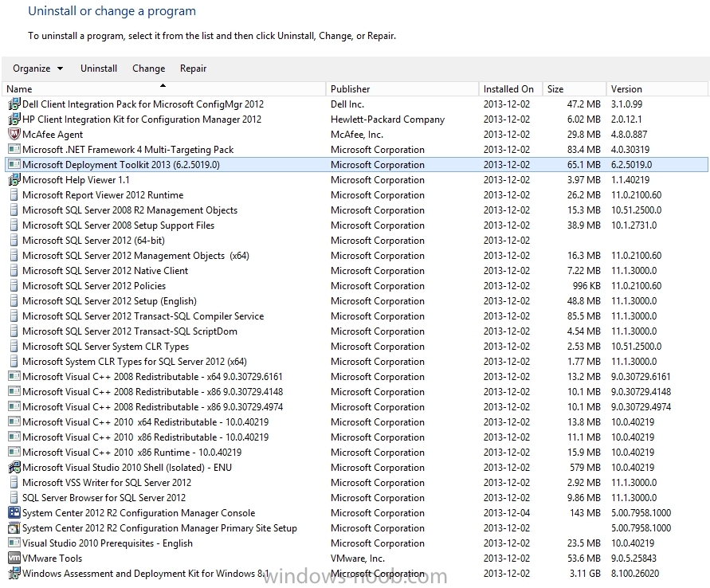Open the Organize dropdown menu
This screenshot has height=588, width=710.
[37, 69]
